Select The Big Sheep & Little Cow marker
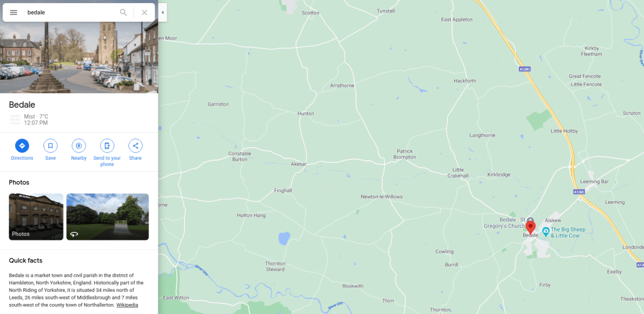 point(546,232)
